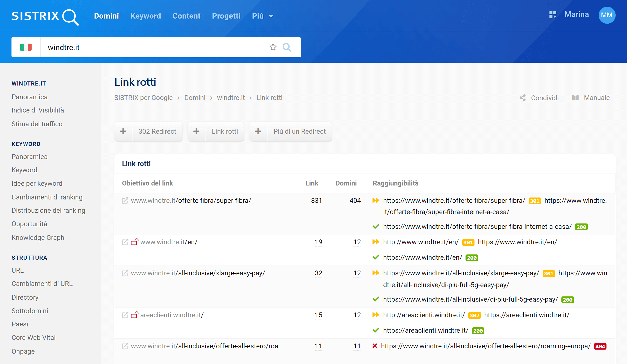
Task: Click Domini breadcrumb
Action: tap(195, 98)
